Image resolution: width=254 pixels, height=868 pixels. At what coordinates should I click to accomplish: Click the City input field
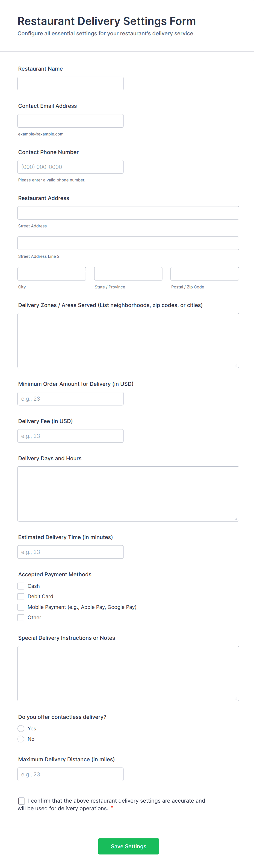coord(51,274)
